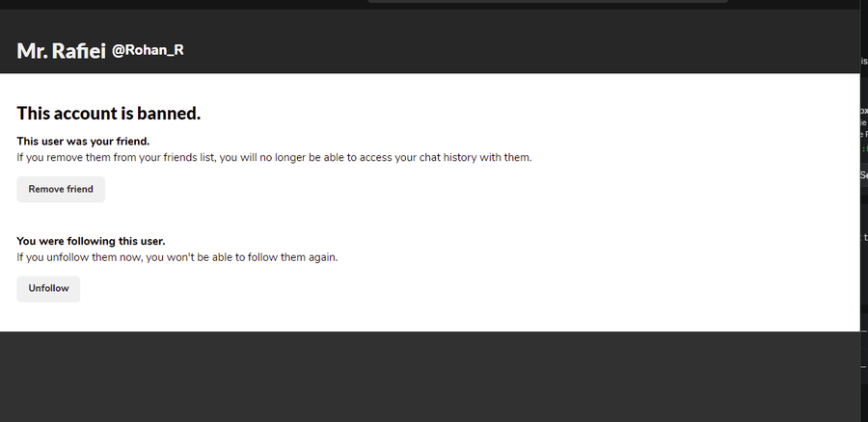The image size is (868, 422).
Task: Click the Mr. Rafiei display name
Action: 60,51
